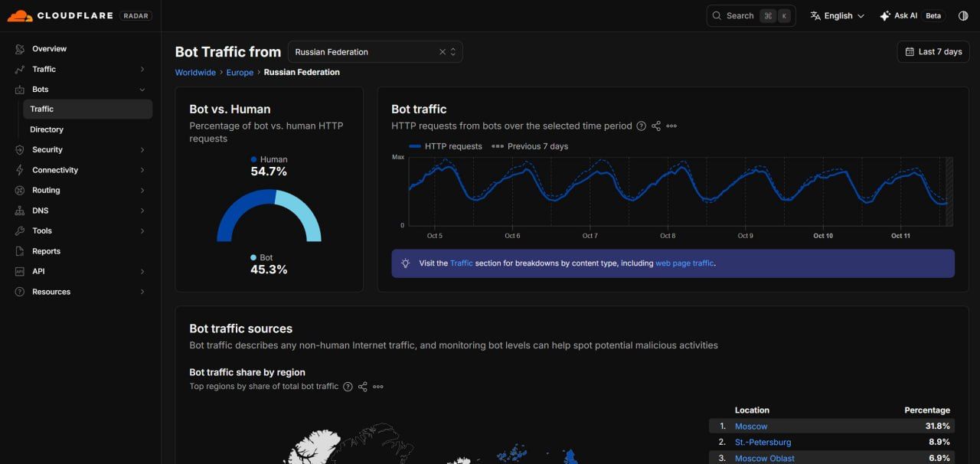Click the Oct 8 point on chart
The height and width of the screenshot is (464, 980).
pos(668,175)
